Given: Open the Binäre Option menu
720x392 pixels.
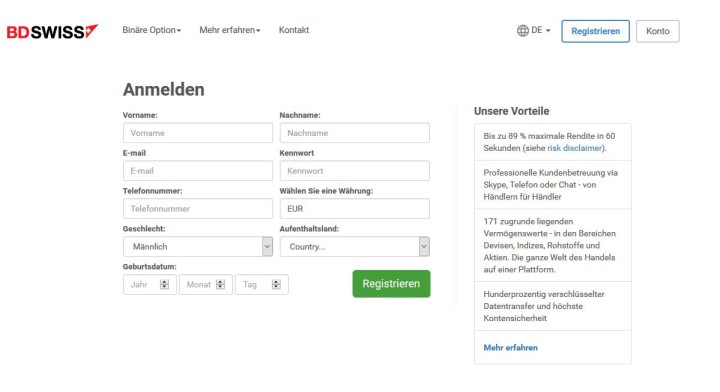Looking at the screenshot, I should click(x=152, y=30).
